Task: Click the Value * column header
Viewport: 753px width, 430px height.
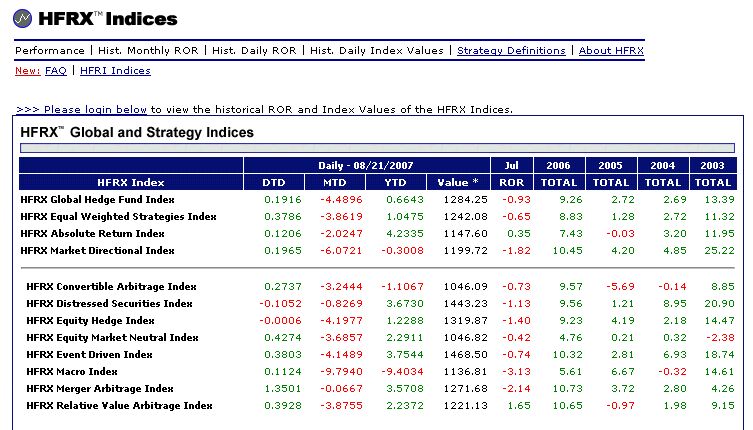Action: tap(459, 182)
